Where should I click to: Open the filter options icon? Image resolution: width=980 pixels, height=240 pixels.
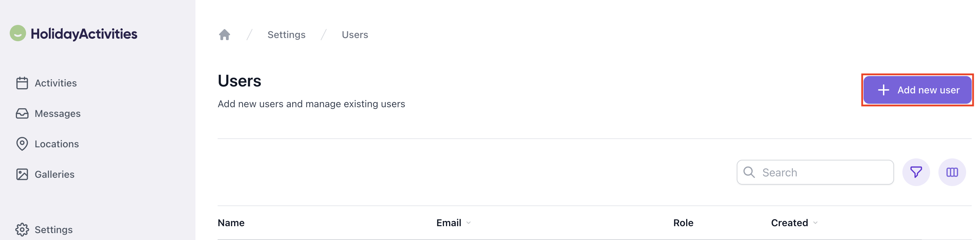[916, 172]
